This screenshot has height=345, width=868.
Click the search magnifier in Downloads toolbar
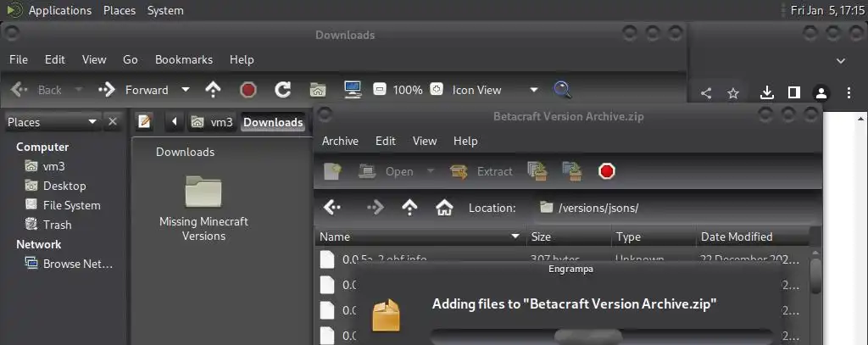pyautogui.click(x=563, y=90)
